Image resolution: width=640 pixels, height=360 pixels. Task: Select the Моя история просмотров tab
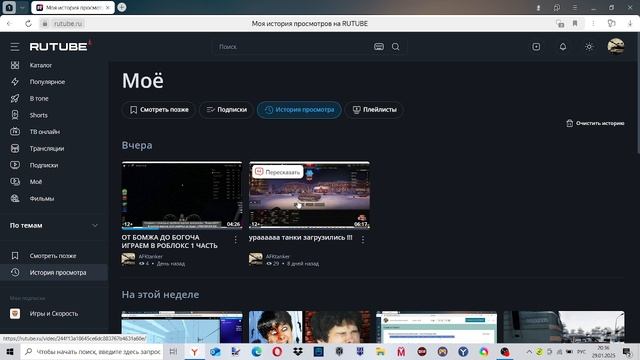point(73,7)
